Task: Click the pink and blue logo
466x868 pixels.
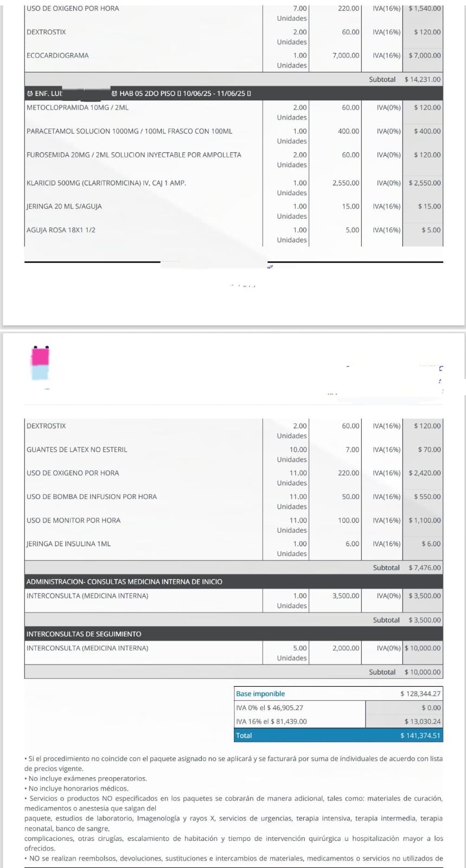Action: pos(40,363)
